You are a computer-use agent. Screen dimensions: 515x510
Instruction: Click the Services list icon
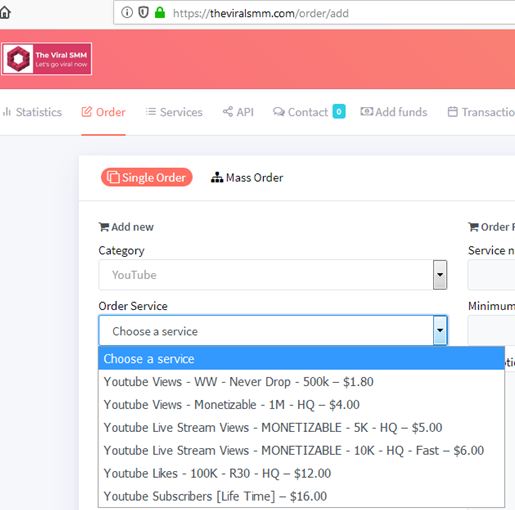(151, 112)
